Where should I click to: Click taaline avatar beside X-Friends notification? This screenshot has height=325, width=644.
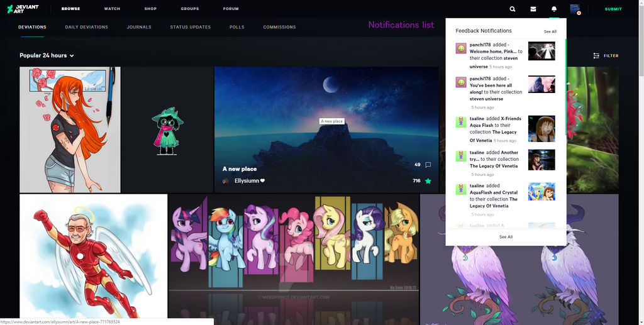pyautogui.click(x=461, y=122)
